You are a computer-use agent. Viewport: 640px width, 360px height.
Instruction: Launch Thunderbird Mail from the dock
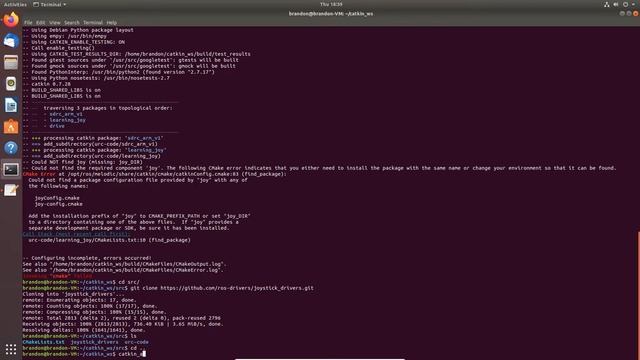coord(11,41)
